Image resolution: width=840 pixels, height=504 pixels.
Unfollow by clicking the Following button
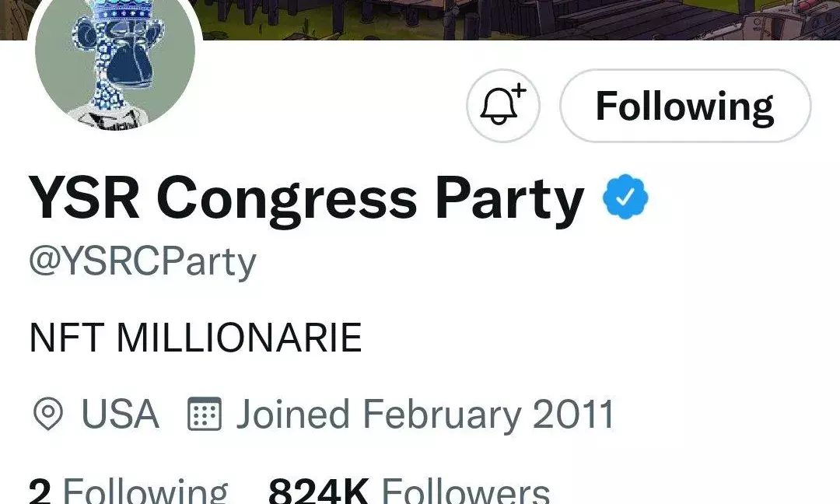[x=684, y=107]
